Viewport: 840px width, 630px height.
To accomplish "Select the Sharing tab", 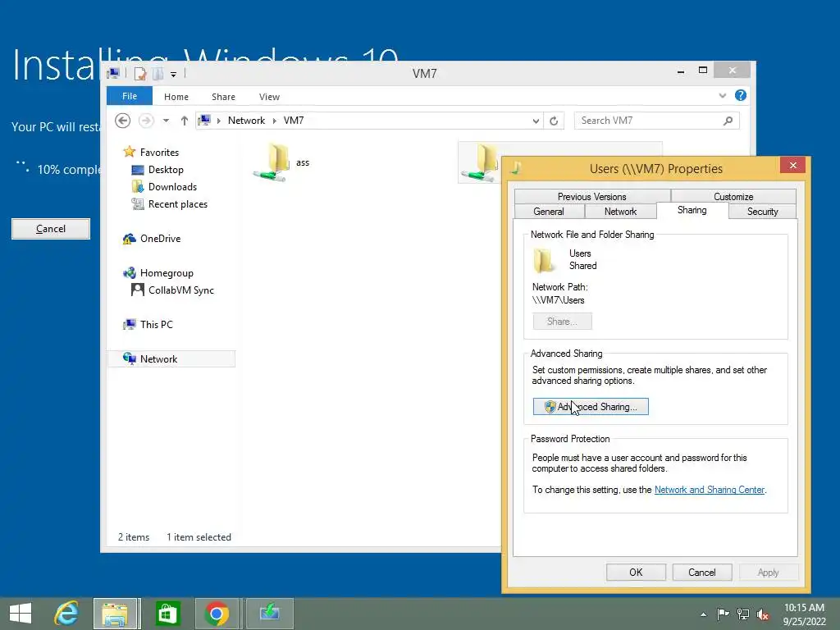I will click(692, 210).
